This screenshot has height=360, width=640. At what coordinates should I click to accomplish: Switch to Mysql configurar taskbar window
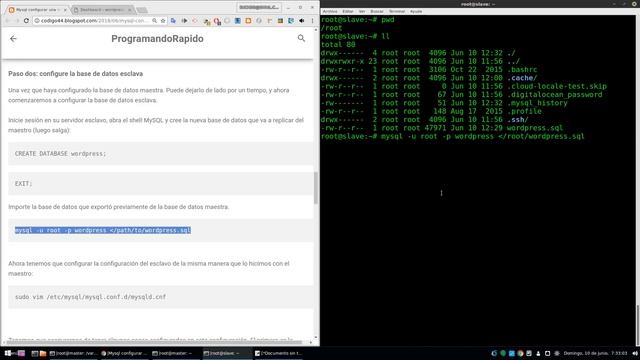tap(124, 353)
